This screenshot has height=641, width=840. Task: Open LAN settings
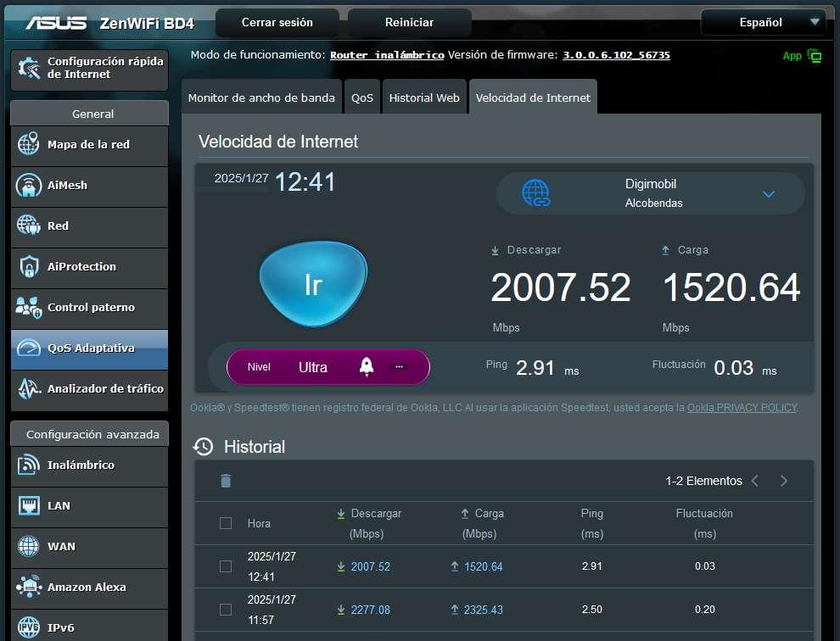89,506
